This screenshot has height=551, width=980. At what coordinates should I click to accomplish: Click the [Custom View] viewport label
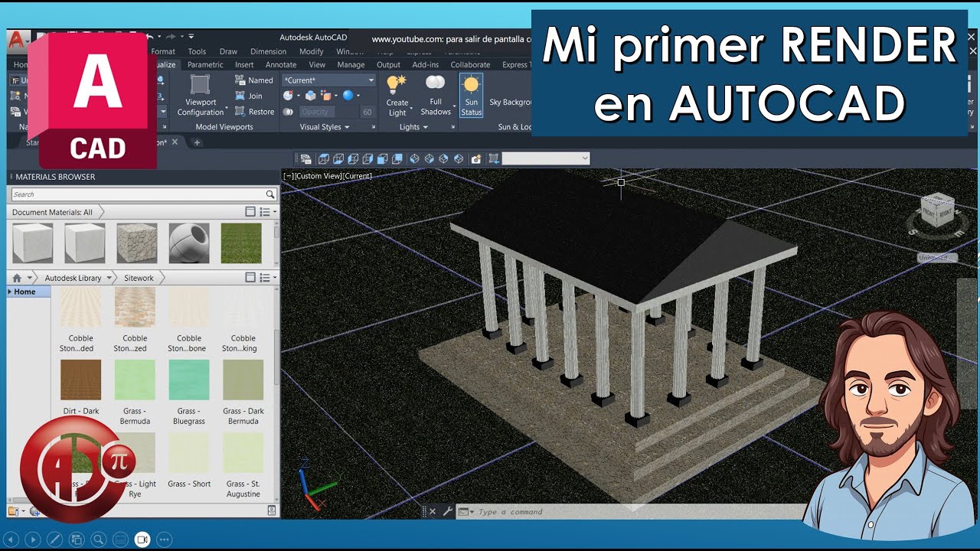318,176
